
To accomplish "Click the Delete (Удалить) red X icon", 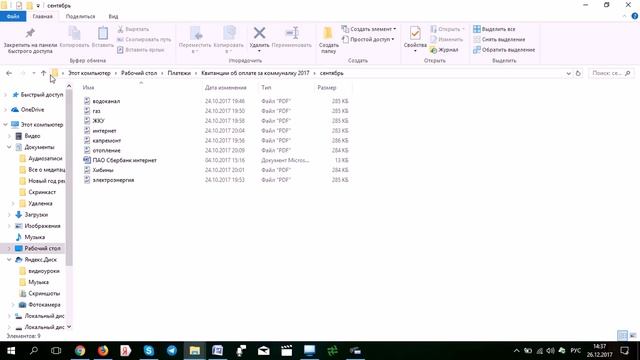I will 259,33.
